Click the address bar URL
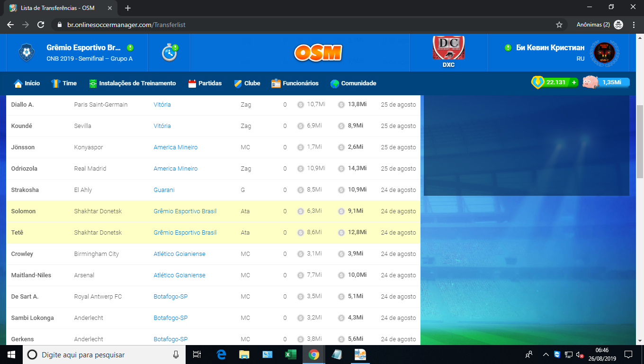 pyautogui.click(x=126, y=25)
